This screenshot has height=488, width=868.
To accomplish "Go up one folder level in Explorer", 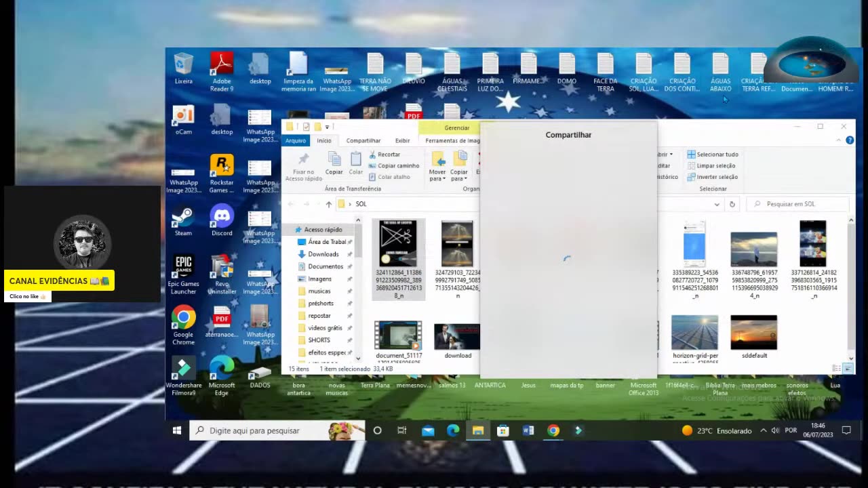I will [329, 204].
